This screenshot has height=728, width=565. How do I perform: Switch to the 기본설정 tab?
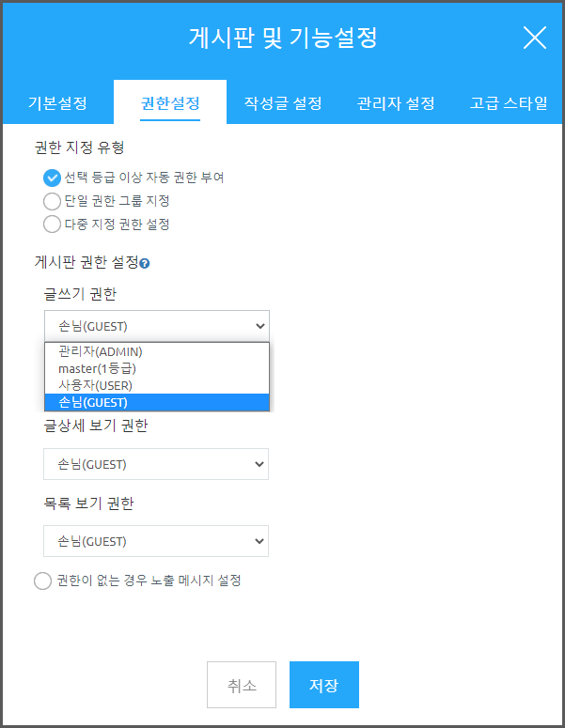pos(57,102)
